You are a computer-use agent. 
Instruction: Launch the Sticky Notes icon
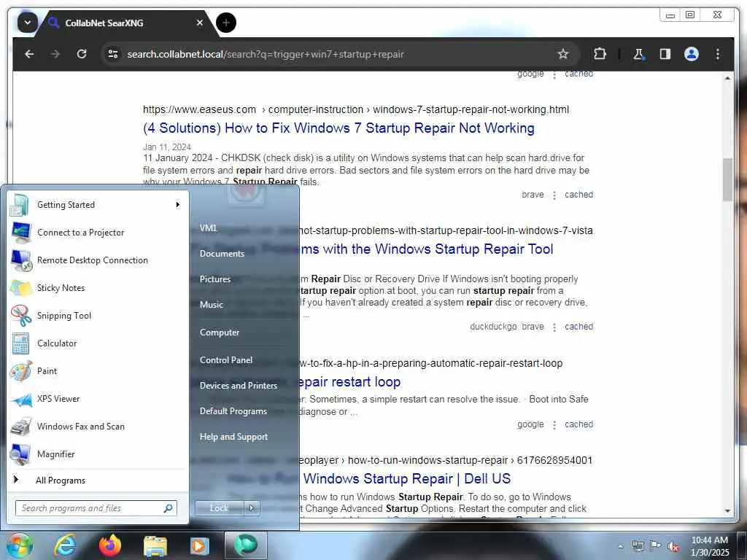tap(20, 287)
